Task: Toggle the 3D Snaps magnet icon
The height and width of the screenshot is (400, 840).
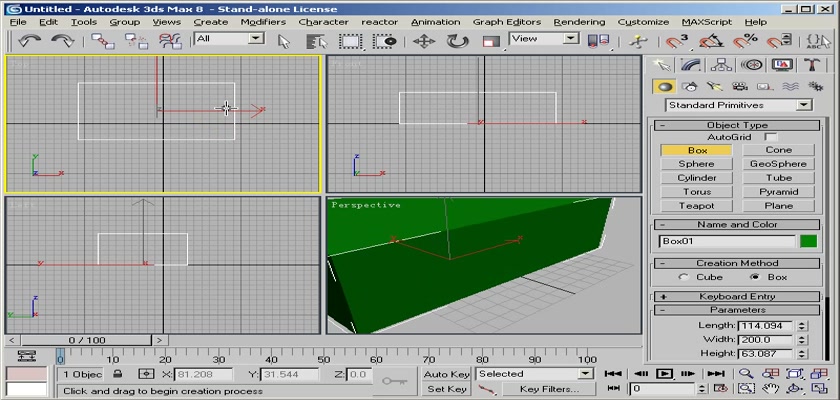Action: click(x=677, y=41)
